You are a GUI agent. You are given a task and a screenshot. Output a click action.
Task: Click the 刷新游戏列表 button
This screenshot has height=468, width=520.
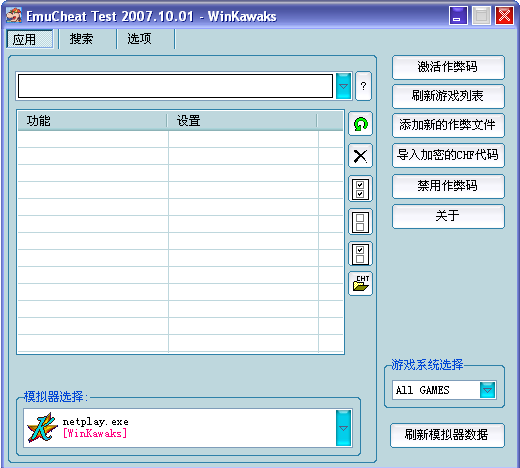pos(448,96)
